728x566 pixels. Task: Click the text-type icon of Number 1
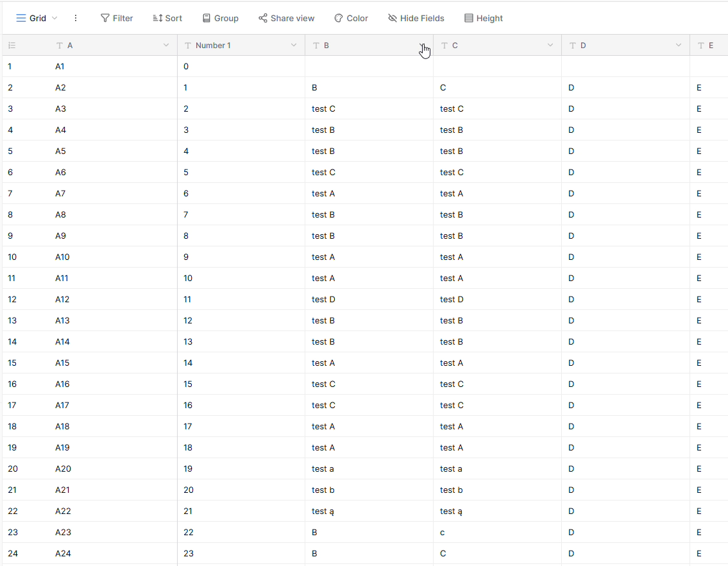pyautogui.click(x=187, y=46)
